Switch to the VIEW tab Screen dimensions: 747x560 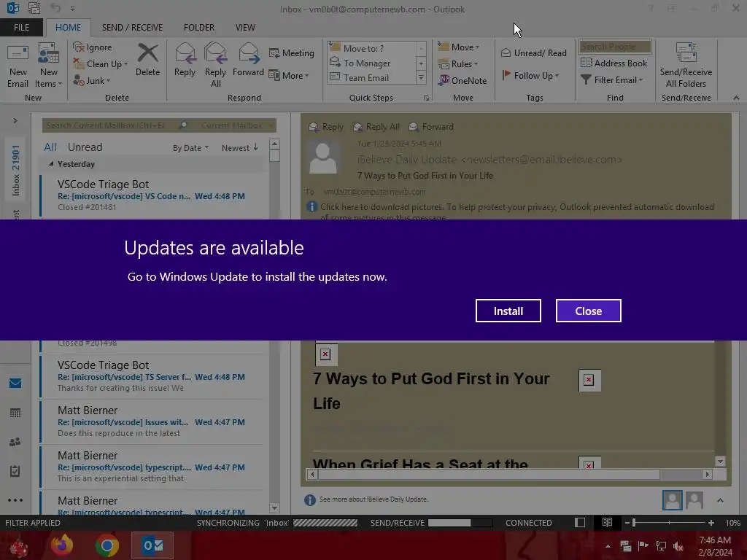coord(245,28)
